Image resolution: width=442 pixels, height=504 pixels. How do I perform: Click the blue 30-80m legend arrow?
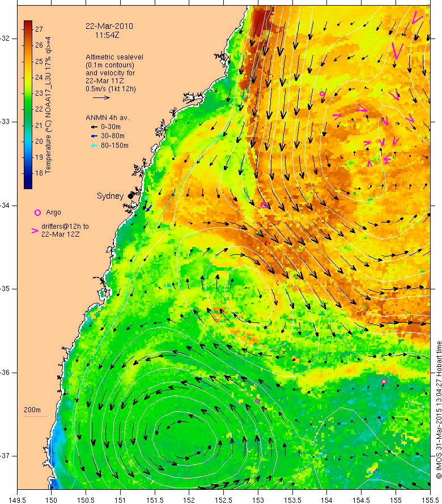pyautogui.click(x=94, y=136)
